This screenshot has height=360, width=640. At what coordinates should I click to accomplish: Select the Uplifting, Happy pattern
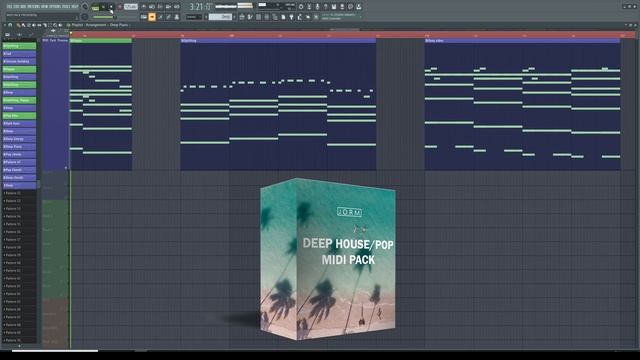[19, 100]
